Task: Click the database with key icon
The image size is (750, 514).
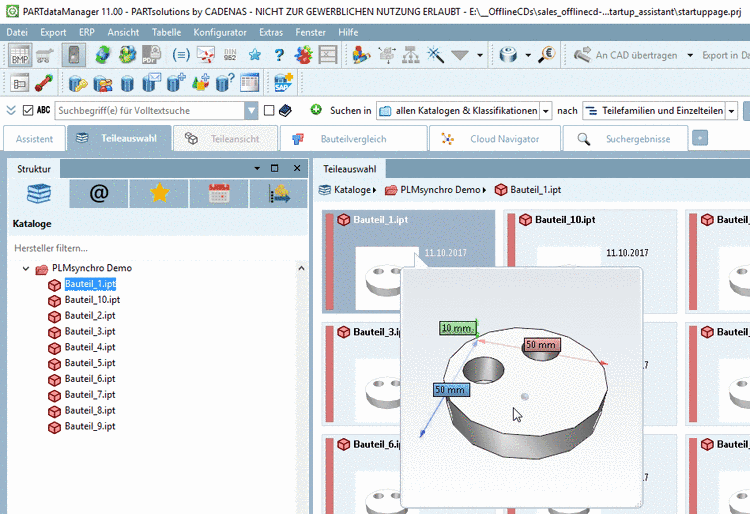Action: (78, 83)
